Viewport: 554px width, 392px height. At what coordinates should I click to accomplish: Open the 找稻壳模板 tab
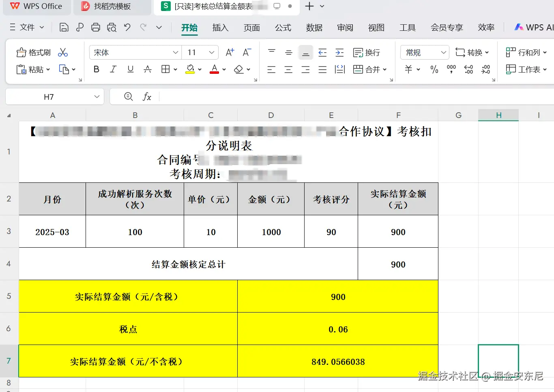[112, 6]
